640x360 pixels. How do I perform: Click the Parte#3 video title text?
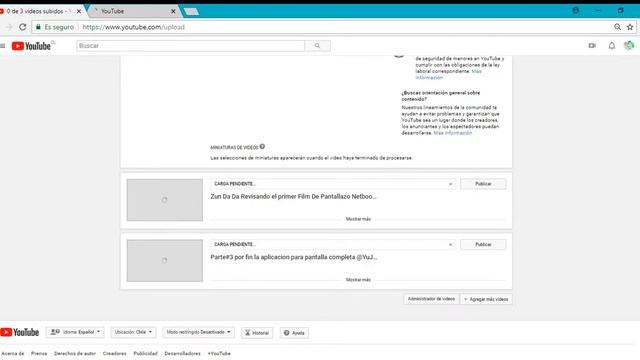293,257
